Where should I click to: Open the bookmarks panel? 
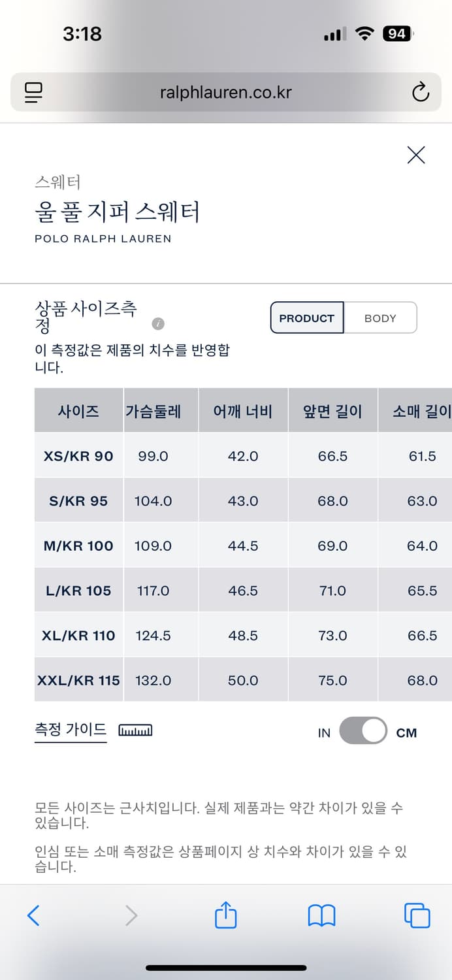click(321, 915)
